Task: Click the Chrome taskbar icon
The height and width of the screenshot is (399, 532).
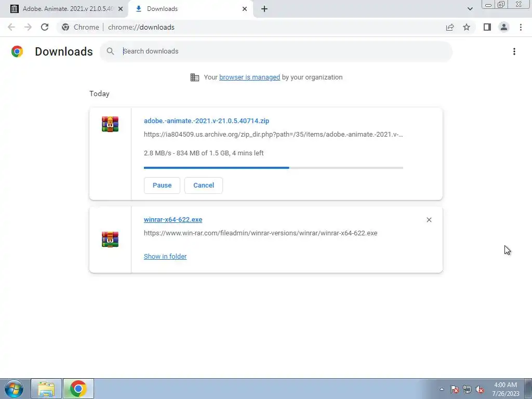Action: click(78, 389)
